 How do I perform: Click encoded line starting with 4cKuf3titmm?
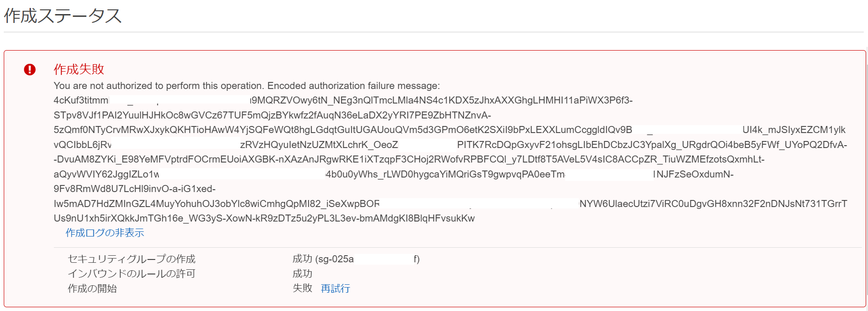(x=343, y=100)
